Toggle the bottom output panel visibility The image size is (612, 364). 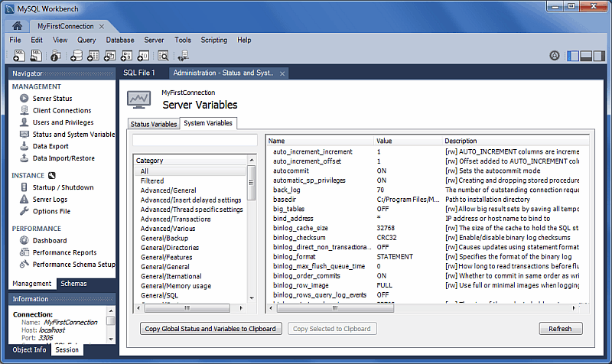(x=587, y=56)
